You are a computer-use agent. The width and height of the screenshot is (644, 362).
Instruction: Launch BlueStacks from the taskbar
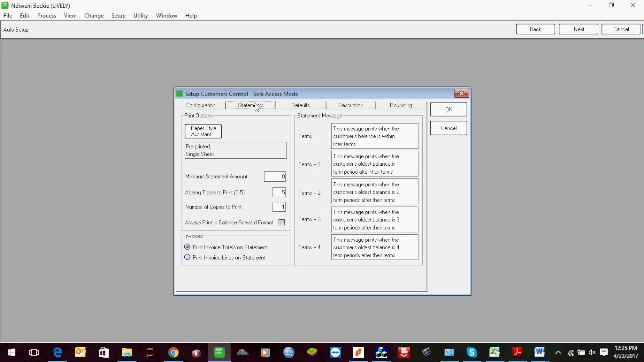click(312, 353)
